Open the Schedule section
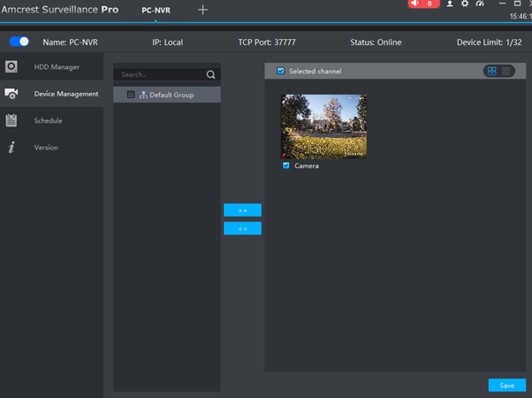Image resolution: width=532 pixels, height=398 pixels. point(48,120)
